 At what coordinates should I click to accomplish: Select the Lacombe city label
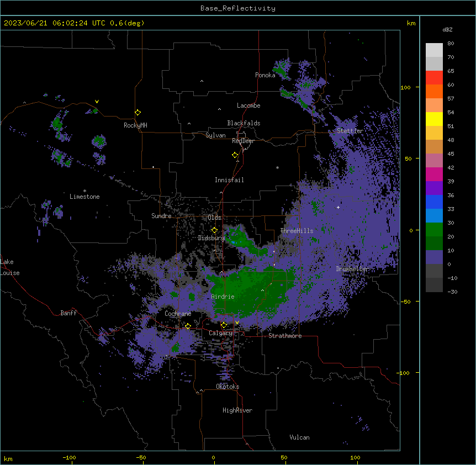tap(248, 105)
